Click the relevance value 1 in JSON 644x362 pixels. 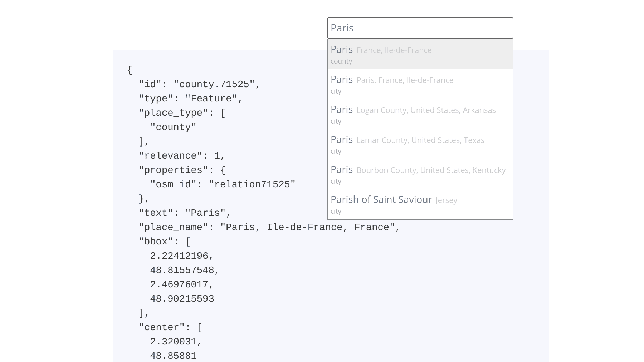(222, 155)
